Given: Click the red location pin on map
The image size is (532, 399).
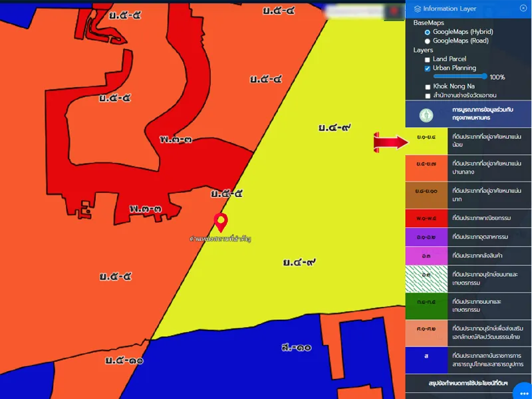Looking at the screenshot, I should (219, 222).
